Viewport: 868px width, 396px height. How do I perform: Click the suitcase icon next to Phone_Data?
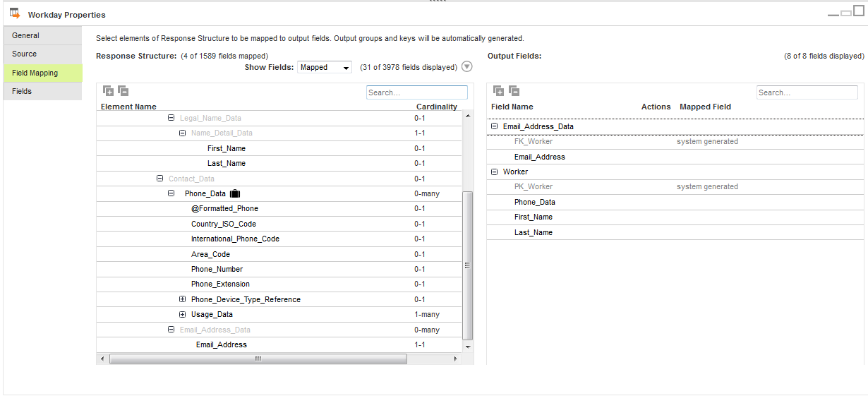(236, 193)
